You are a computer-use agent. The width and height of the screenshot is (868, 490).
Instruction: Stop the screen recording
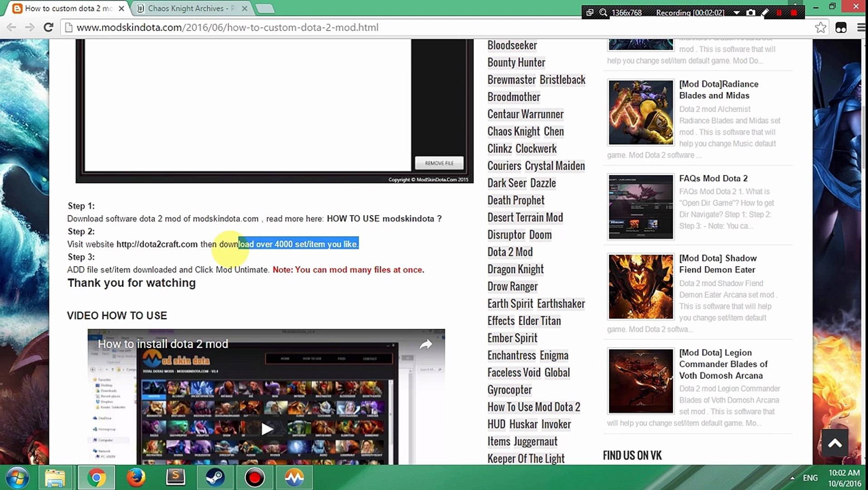[x=794, y=13]
